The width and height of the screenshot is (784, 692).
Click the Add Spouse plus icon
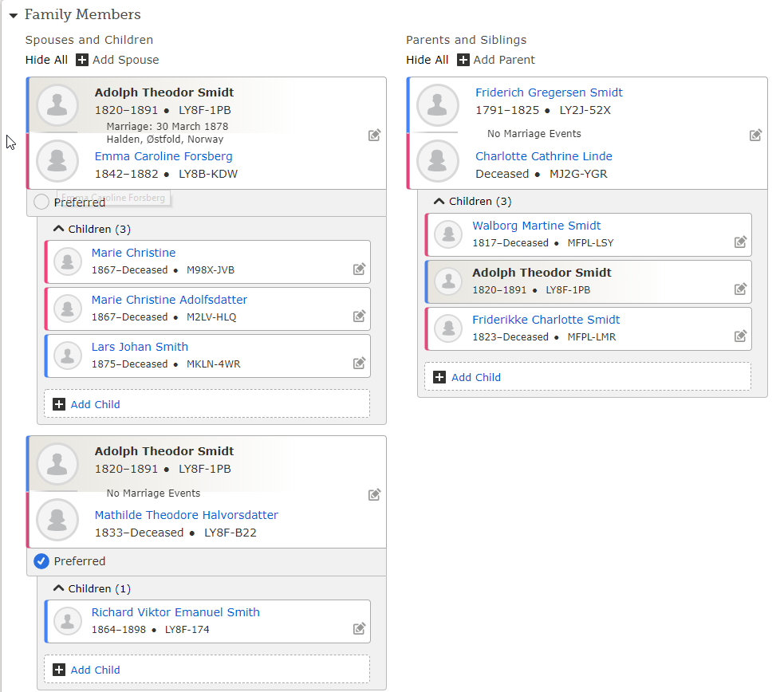82,60
